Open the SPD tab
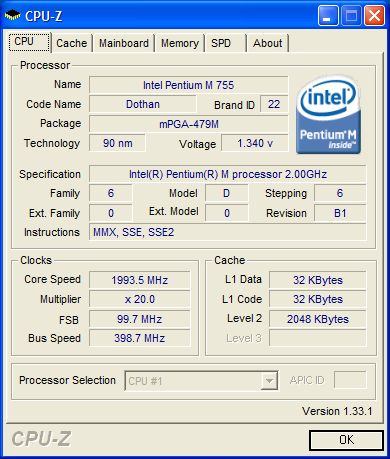Image resolution: width=390 pixels, height=459 pixels. click(225, 43)
